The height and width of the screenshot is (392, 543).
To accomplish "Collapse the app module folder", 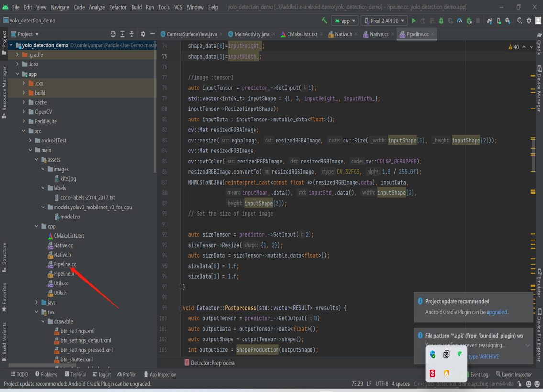I will point(17,74).
